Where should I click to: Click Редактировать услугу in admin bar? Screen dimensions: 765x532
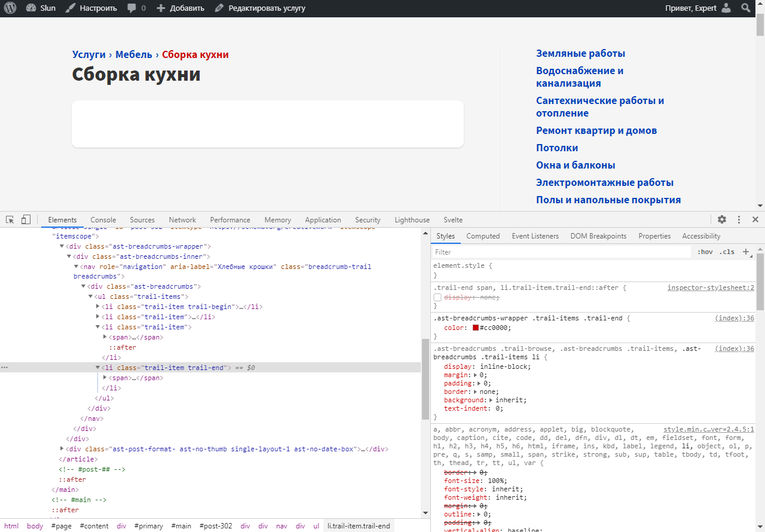[x=260, y=8]
